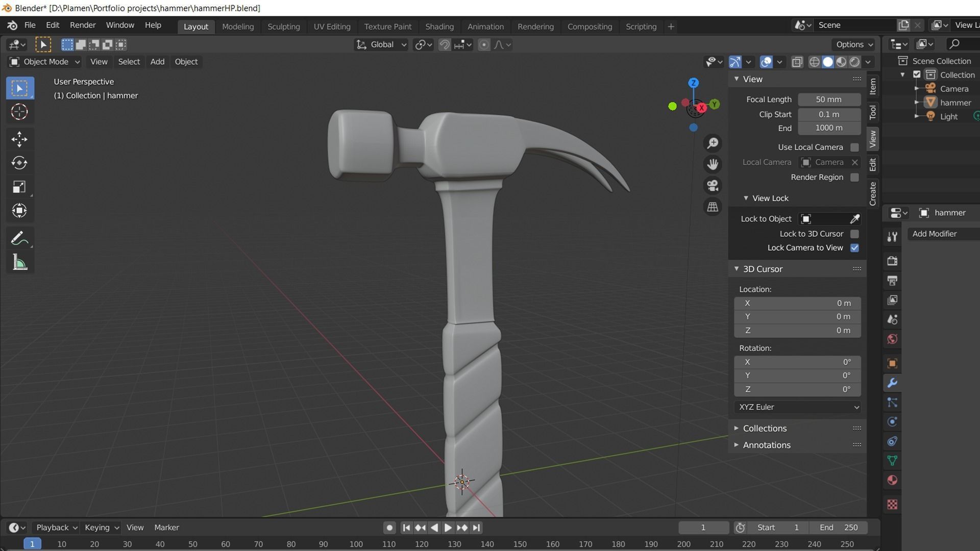Enable Use Local Camera checkbox
980x551 pixels.
click(x=854, y=147)
